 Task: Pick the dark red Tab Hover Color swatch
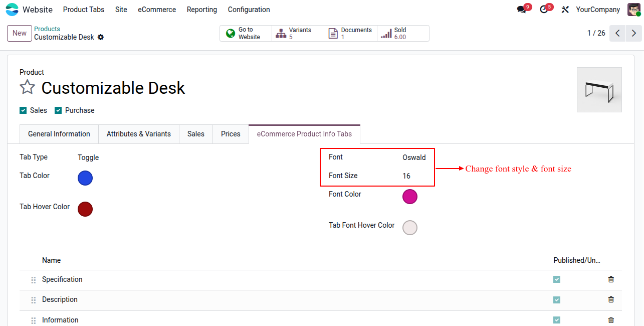point(85,209)
